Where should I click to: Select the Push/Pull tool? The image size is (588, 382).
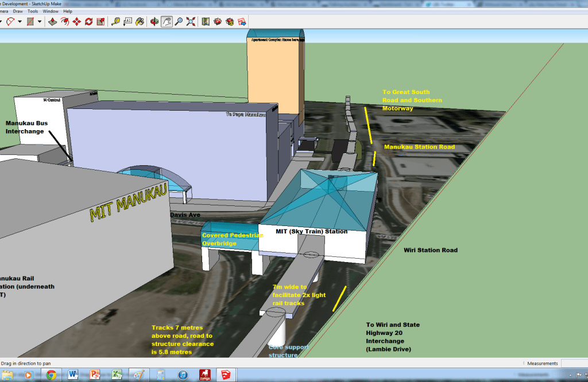click(x=52, y=22)
